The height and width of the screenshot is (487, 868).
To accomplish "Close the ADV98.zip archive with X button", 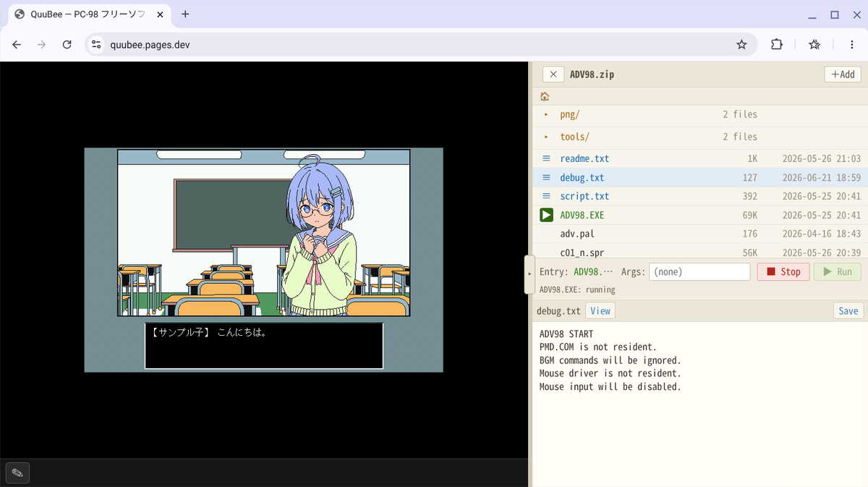I will click(553, 75).
